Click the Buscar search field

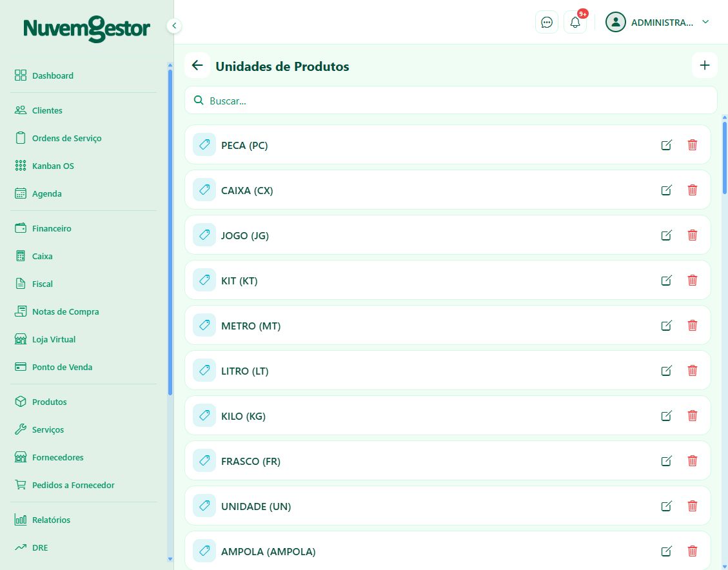[451, 100]
